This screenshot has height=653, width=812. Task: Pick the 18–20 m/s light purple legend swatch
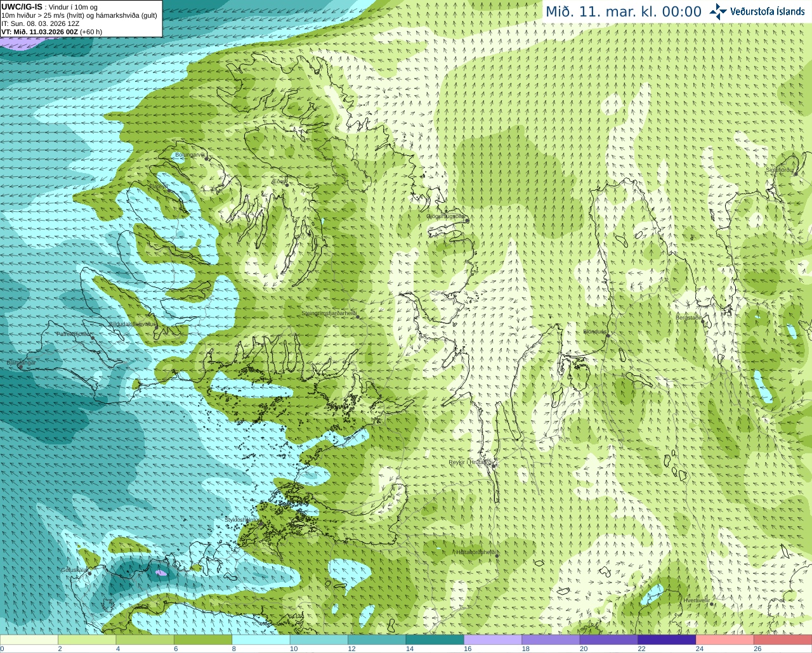(x=551, y=640)
